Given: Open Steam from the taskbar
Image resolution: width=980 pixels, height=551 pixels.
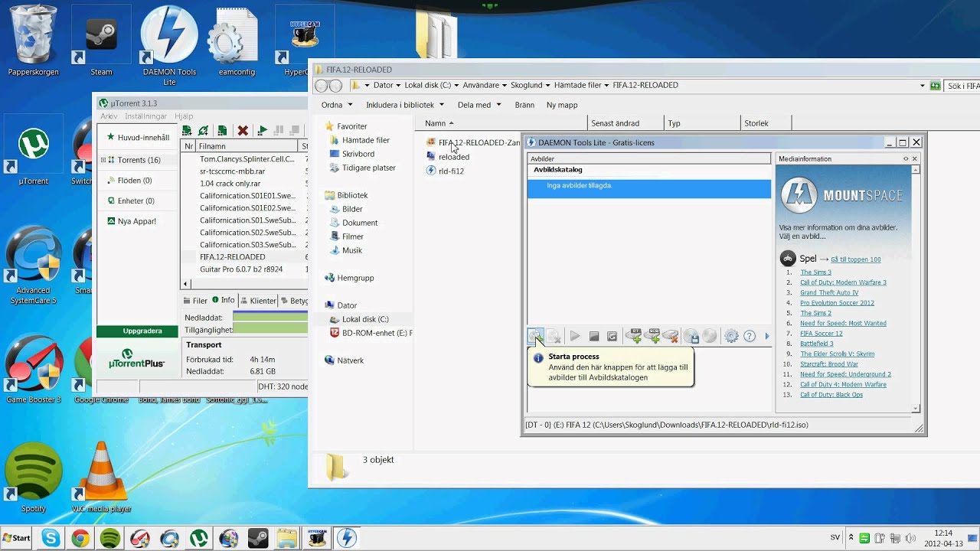Looking at the screenshot, I should tap(258, 538).
